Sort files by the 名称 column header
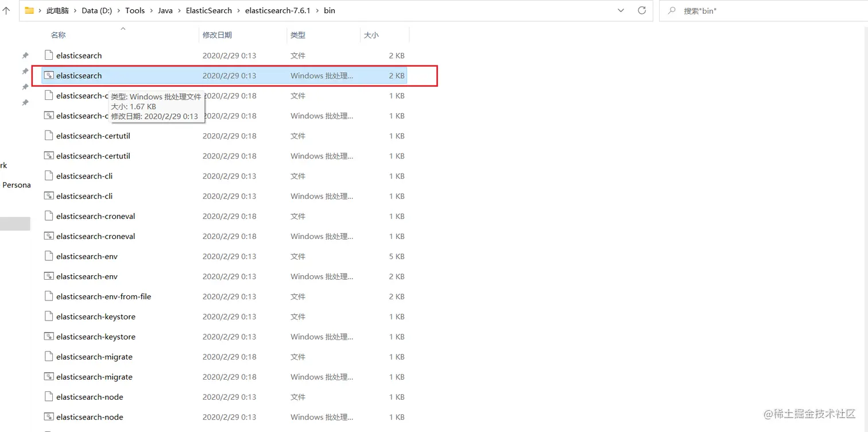The image size is (868, 432). [58, 35]
